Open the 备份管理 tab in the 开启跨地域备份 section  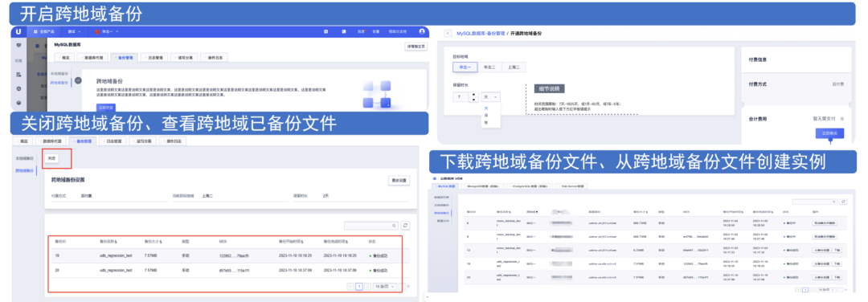[124, 58]
